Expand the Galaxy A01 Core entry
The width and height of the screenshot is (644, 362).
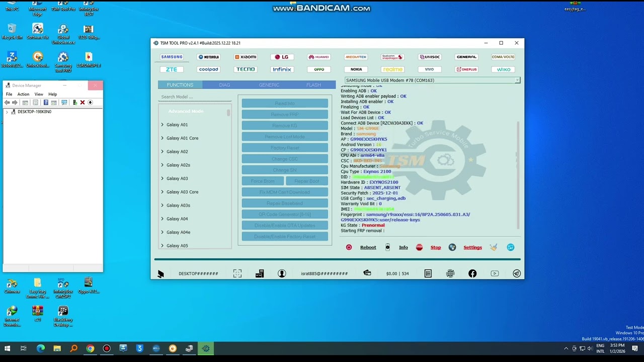(x=163, y=138)
